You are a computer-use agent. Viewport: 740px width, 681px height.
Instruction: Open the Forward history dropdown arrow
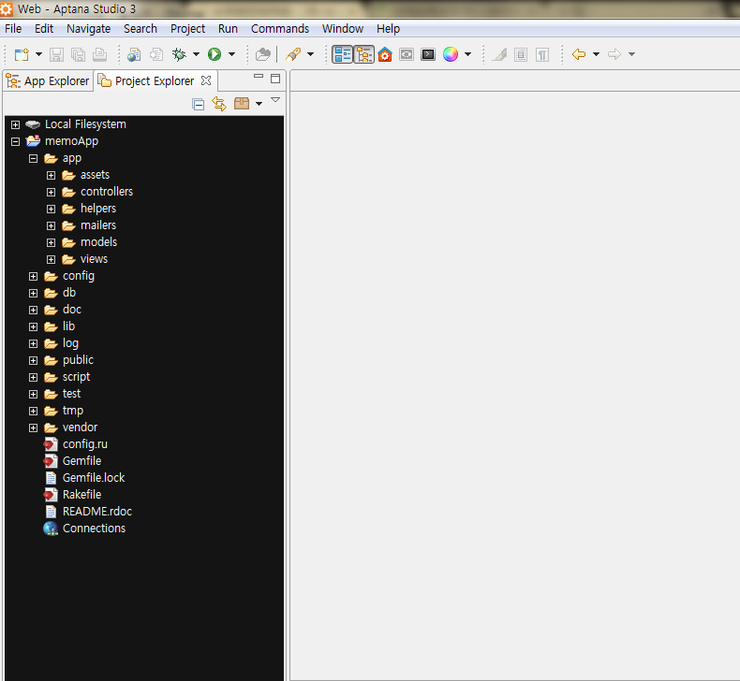[x=632, y=54]
